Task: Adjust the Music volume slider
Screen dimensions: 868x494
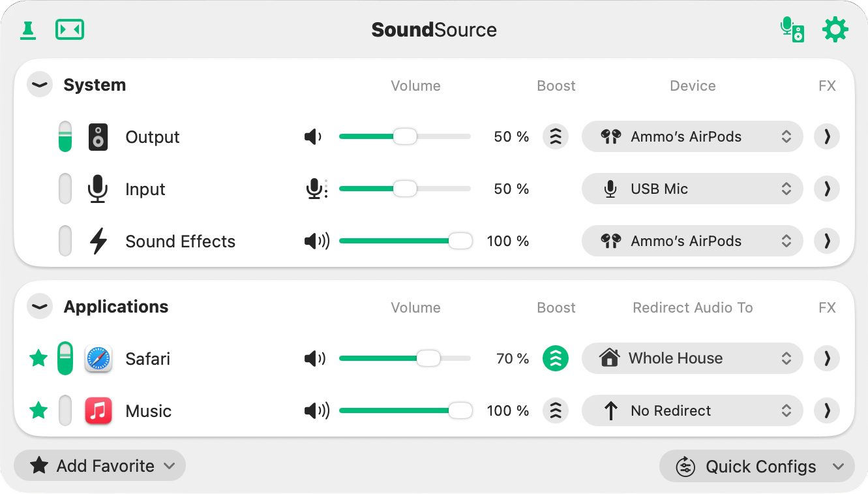Action: click(x=405, y=410)
